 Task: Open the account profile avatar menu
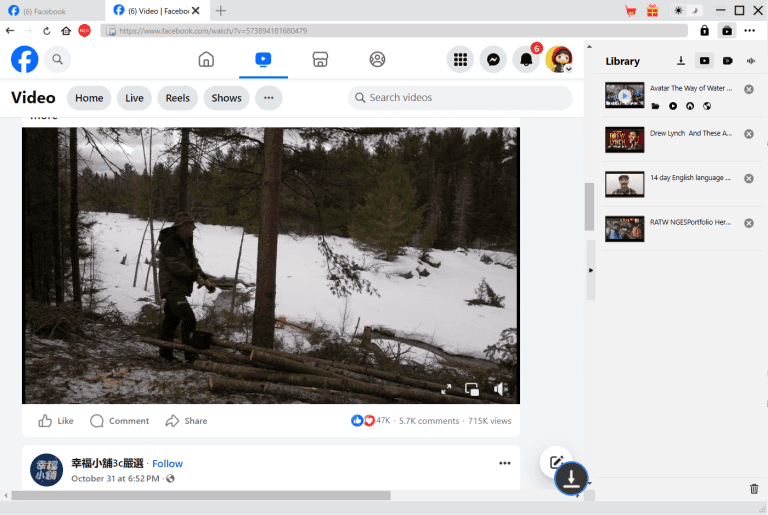pos(559,60)
